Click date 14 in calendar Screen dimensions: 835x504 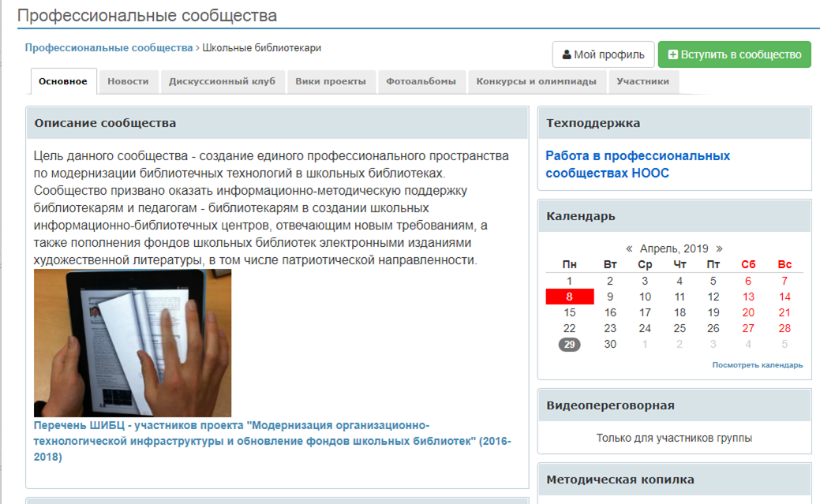click(x=784, y=297)
